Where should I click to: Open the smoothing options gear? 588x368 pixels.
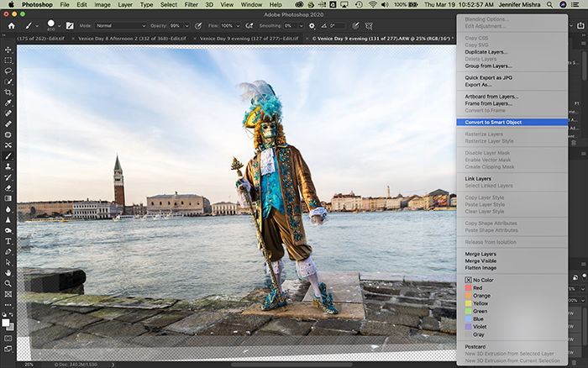[312, 26]
